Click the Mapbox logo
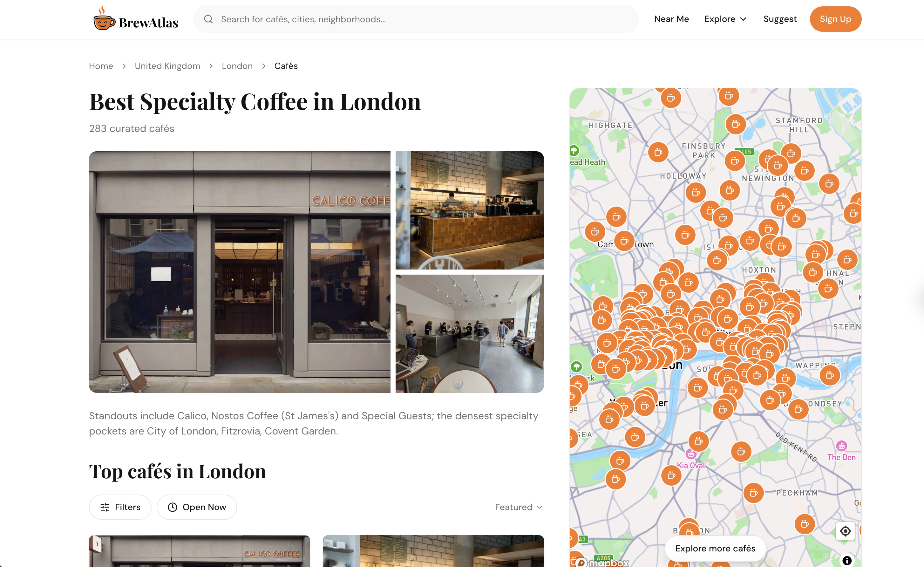 602,563
